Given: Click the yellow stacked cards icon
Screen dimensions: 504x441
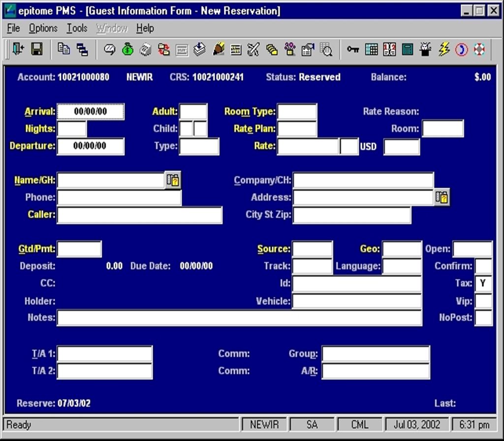Looking at the screenshot, I should [x=272, y=50].
